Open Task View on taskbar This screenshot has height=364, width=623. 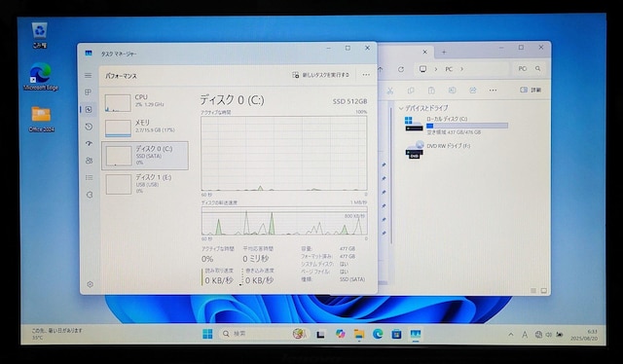click(320, 334)
